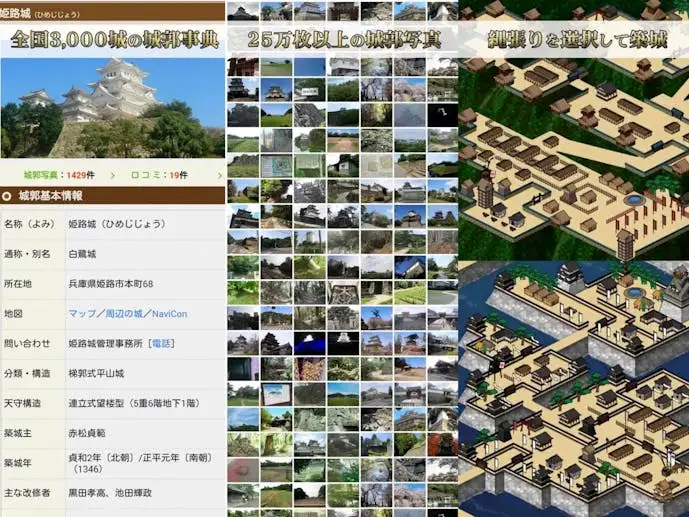689x517 pixels.
Task: Open the 城郭写真 1429件 photo count link
Action: 59,175
